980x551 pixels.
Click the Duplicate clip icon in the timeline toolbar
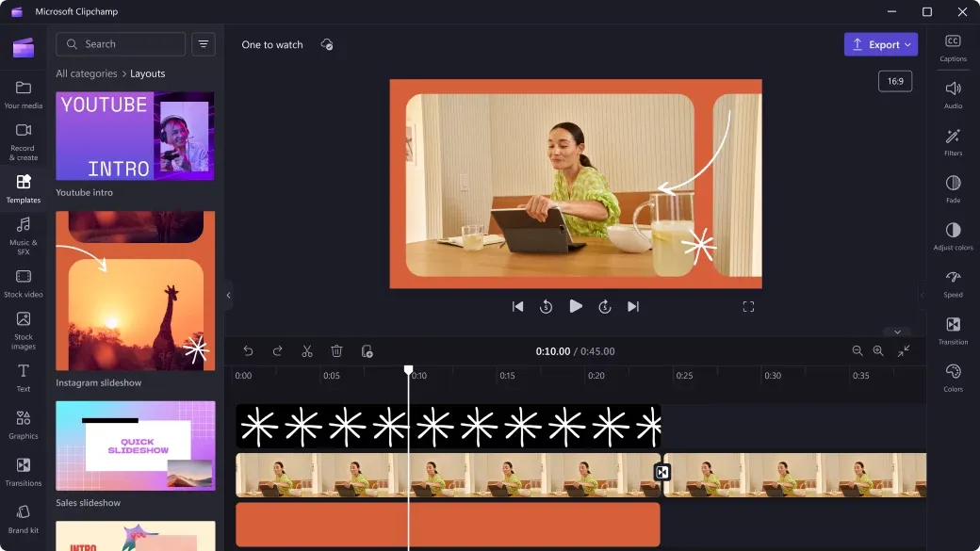(367, 350)
